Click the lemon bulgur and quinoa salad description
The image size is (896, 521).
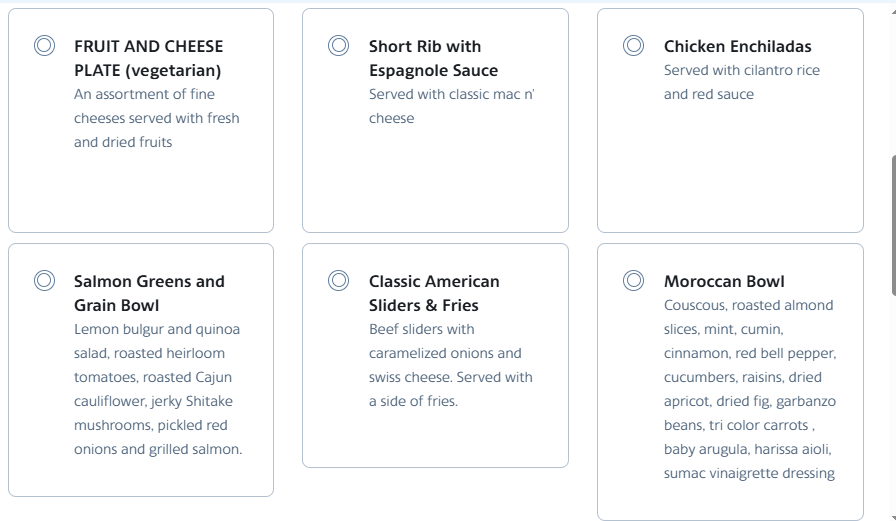(x=157, y=389)
